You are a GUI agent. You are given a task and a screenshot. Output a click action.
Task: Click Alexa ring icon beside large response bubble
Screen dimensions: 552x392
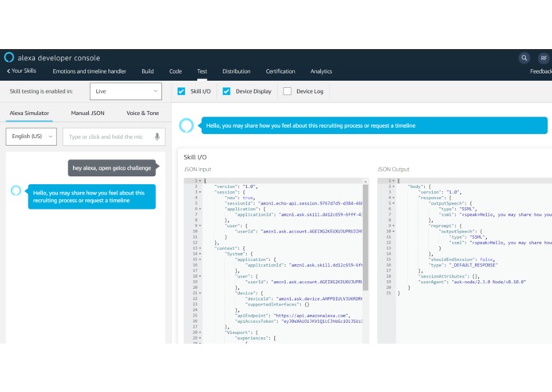186,125
